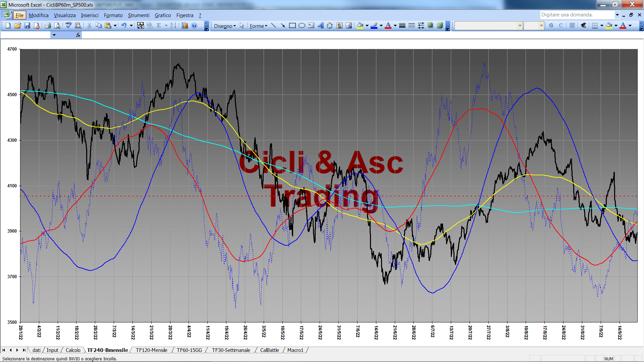Click the fx Insert Function button
This screenshot has width=644, height=362.
point(78,35)
